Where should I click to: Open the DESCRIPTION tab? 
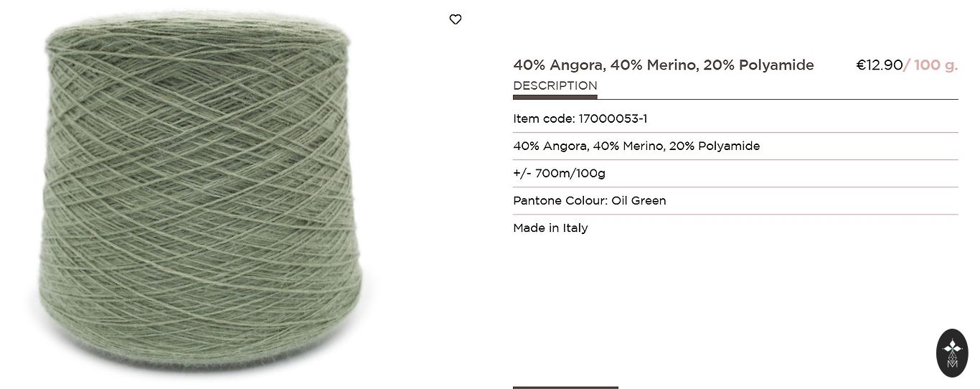tap(555, 85)
